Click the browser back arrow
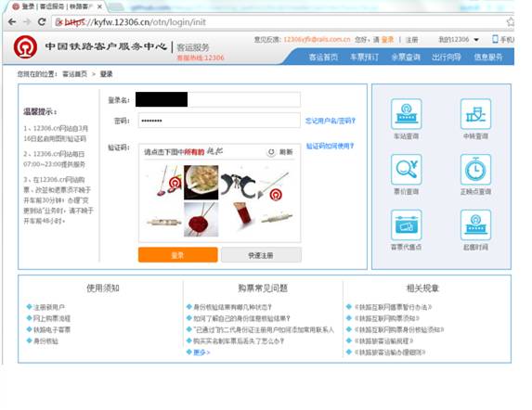This screenshot has height=410, width=532. [12, 22]
